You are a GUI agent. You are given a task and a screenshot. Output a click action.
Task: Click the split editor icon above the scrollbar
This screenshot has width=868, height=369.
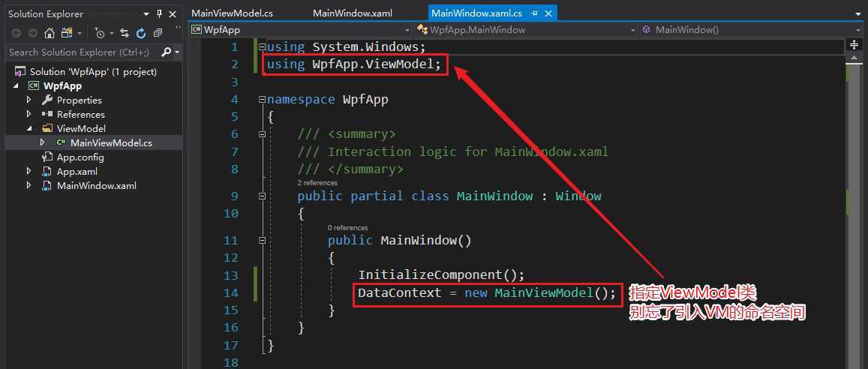point(854,45)
